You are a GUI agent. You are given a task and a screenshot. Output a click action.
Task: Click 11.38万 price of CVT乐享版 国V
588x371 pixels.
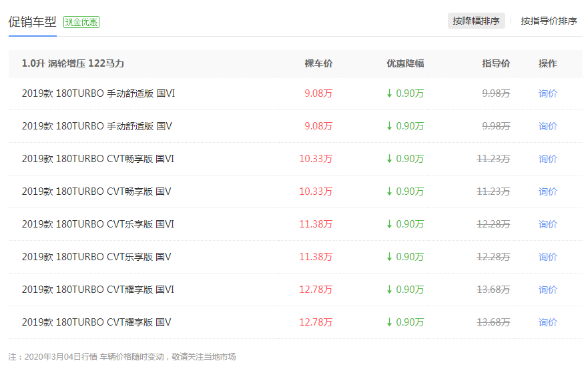point(316,257)
